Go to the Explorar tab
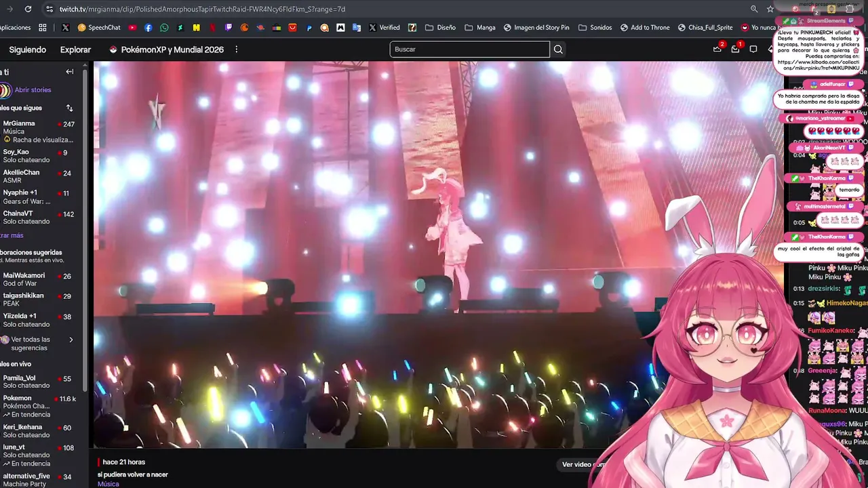This screenshot has width=868, height=488. coord(75,49)
